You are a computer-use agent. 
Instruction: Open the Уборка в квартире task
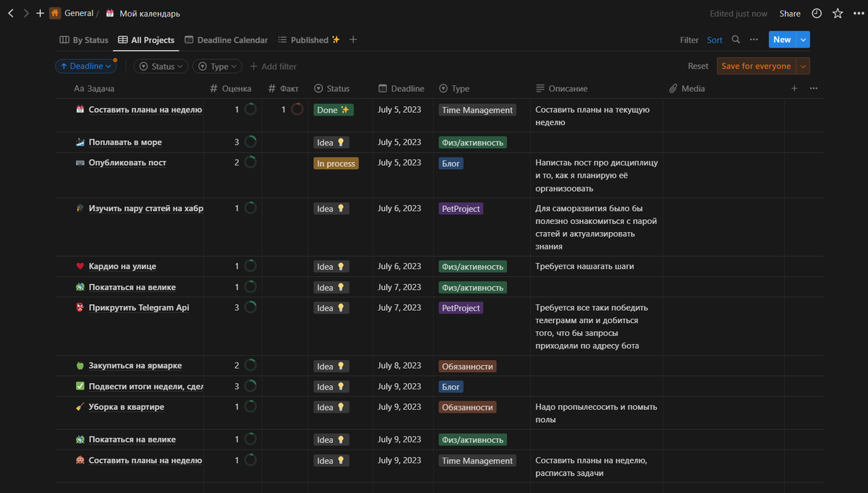click(x=127, y=407)
